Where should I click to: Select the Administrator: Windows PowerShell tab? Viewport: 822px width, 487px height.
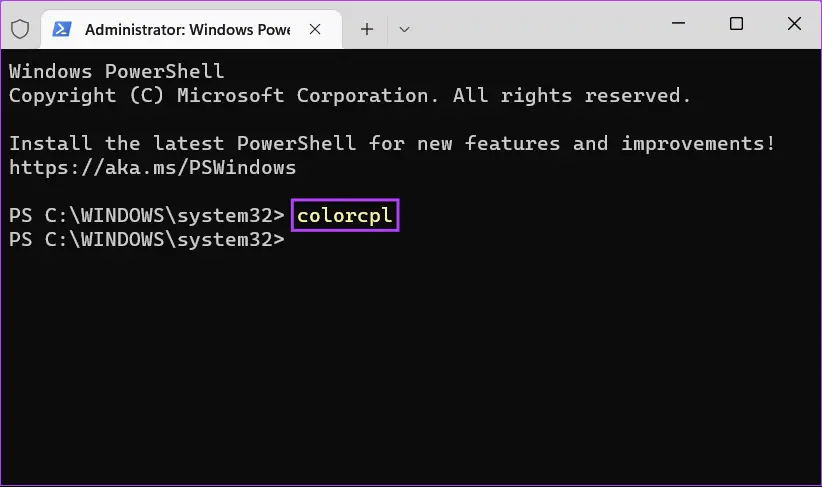[187, 29]
